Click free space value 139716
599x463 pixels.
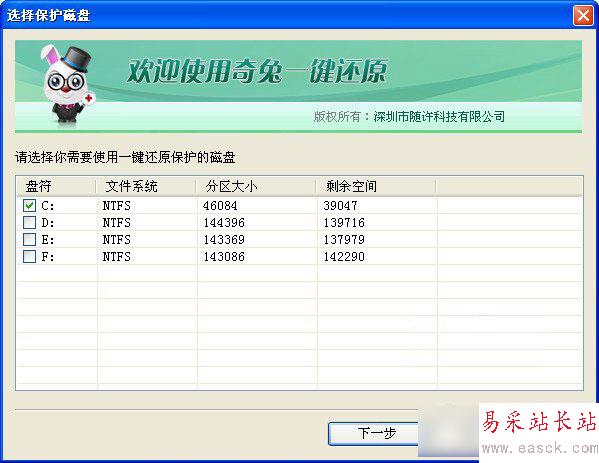tap(344, 223)
